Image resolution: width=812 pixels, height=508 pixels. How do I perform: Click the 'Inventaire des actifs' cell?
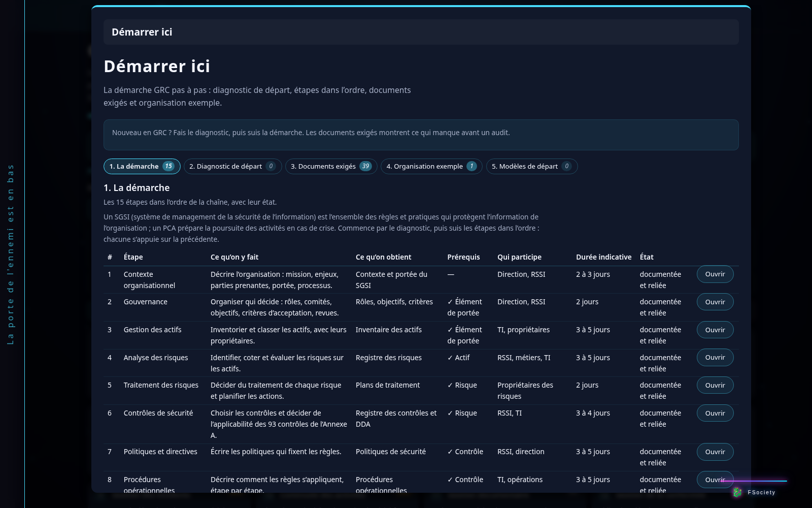click(389, 330)
